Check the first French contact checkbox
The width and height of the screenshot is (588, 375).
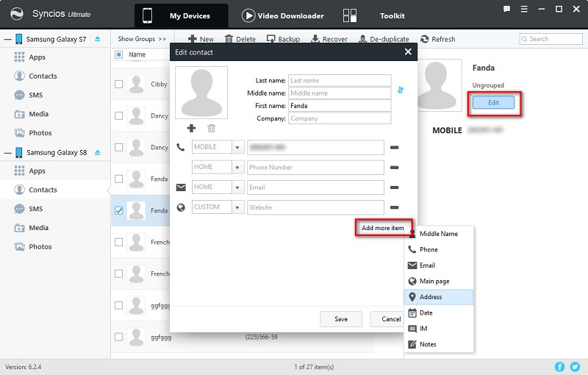tap(118, 242)
